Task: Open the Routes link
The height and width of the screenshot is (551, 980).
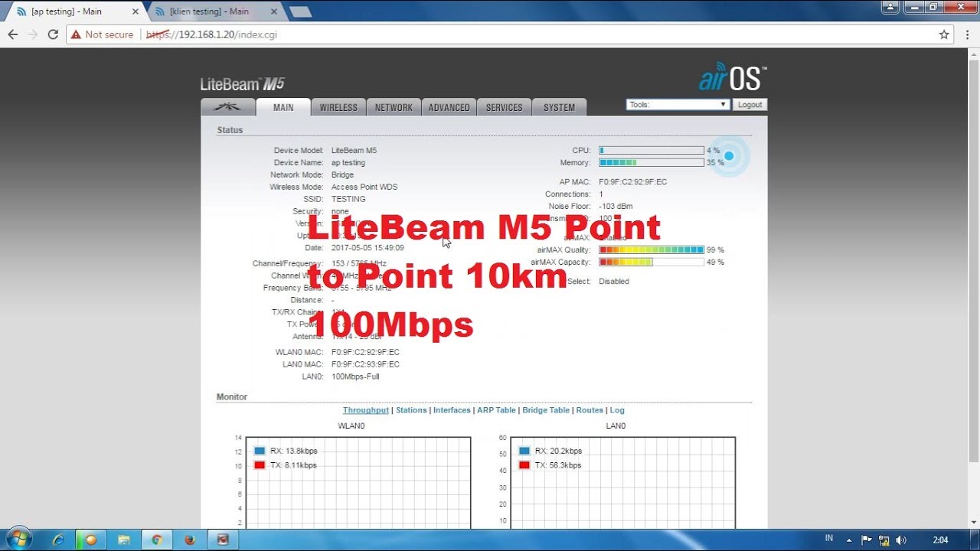Action: 590,410
